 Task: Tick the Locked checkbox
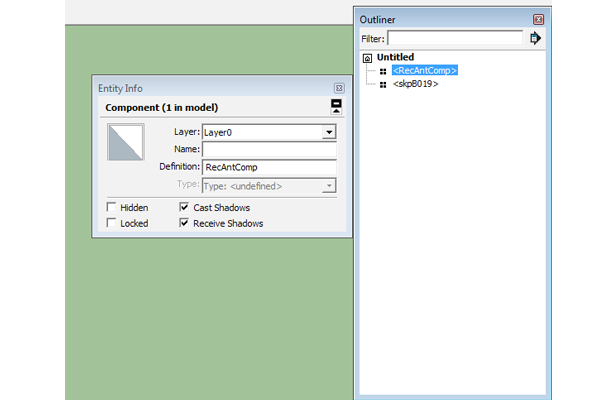pos(112,223)
